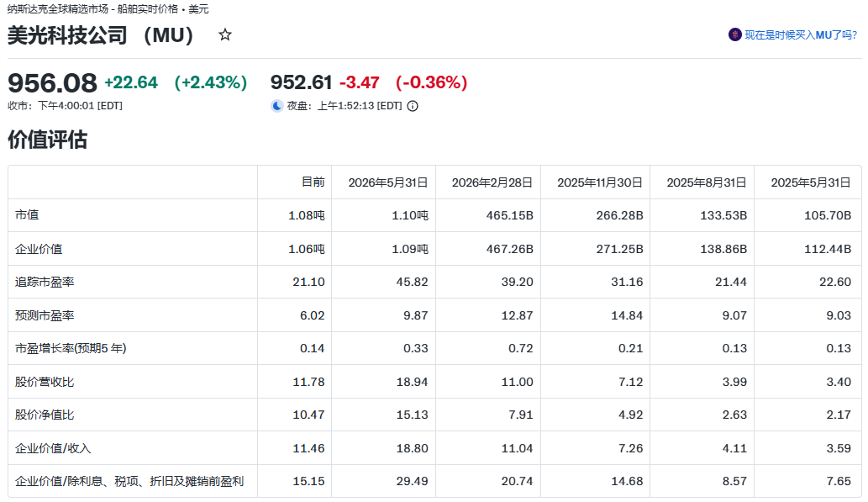This screenshot has width=868, height=502.
Task: Click market cap value 266.28B
Action: tap(619, 215)
